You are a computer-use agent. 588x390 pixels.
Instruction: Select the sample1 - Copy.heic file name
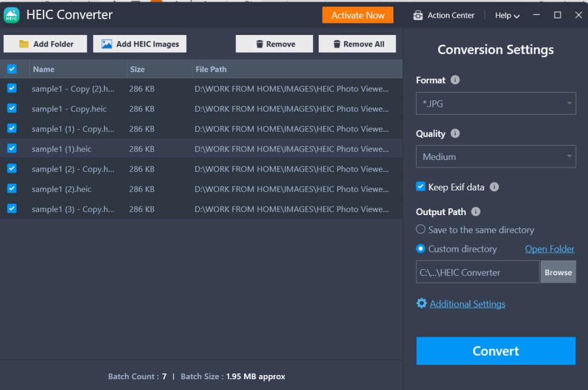click(69, 109)
